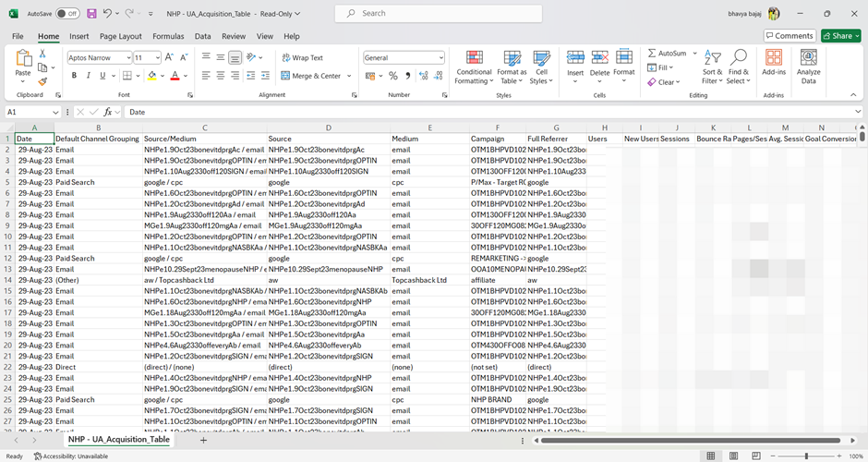Click the Save icon in title bar

[x=91, y=14]
